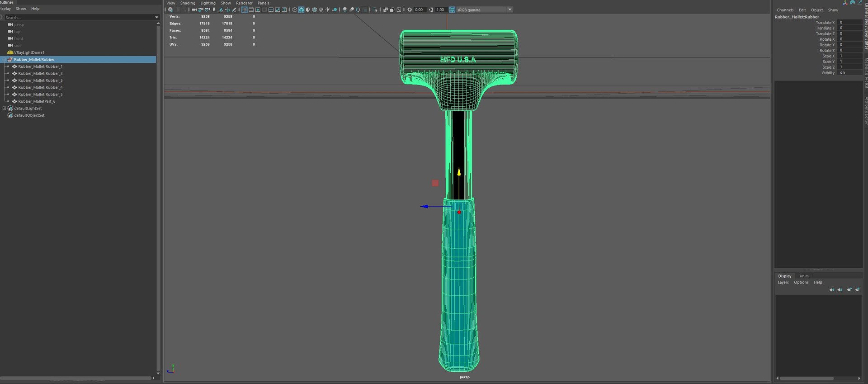Viewport: 868px width, 384px height.
Task: Open the viewport Panels menu
Action: tap(263, 3)
